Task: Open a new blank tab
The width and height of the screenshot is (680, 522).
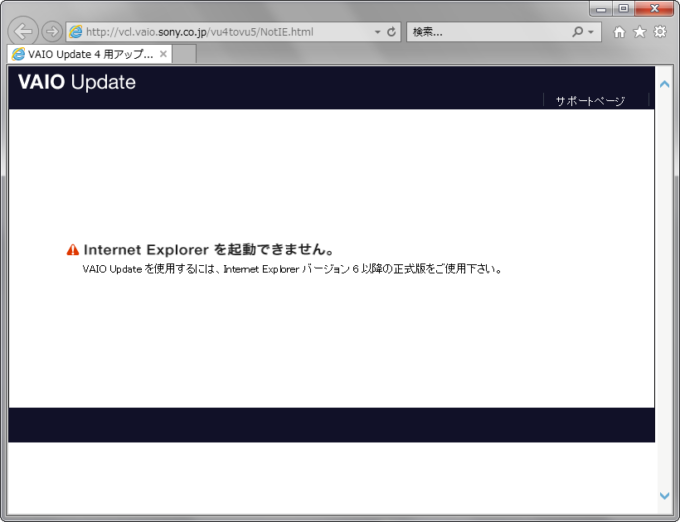Action: pos(185,54)
